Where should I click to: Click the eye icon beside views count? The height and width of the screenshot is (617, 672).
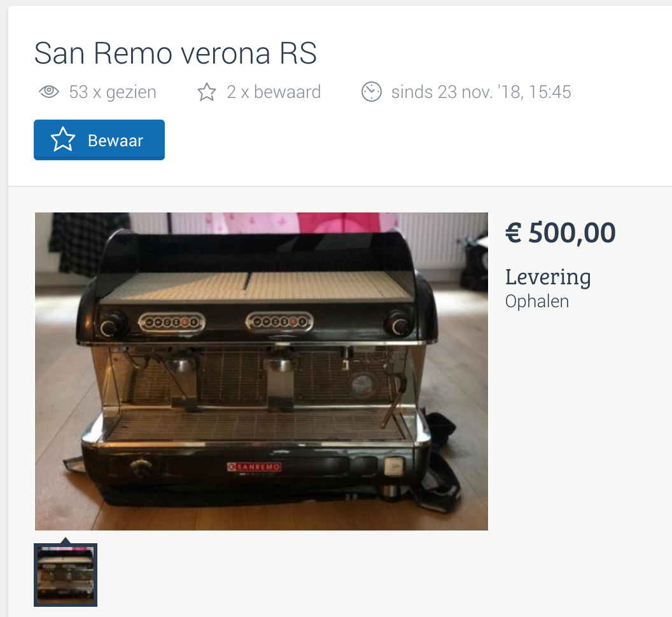(x=49, y=91)
